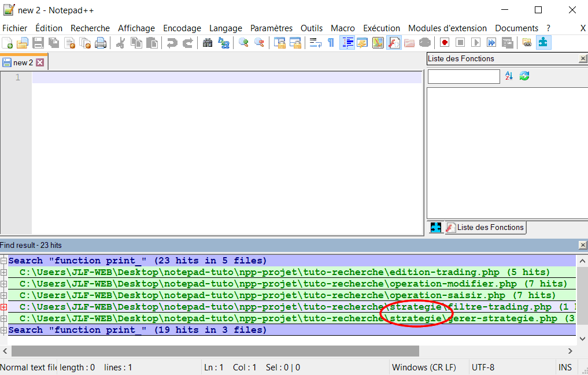Close the Liste des Fonctions panel
Viewport: 588px width, 375px height.
tap(583, 58)
